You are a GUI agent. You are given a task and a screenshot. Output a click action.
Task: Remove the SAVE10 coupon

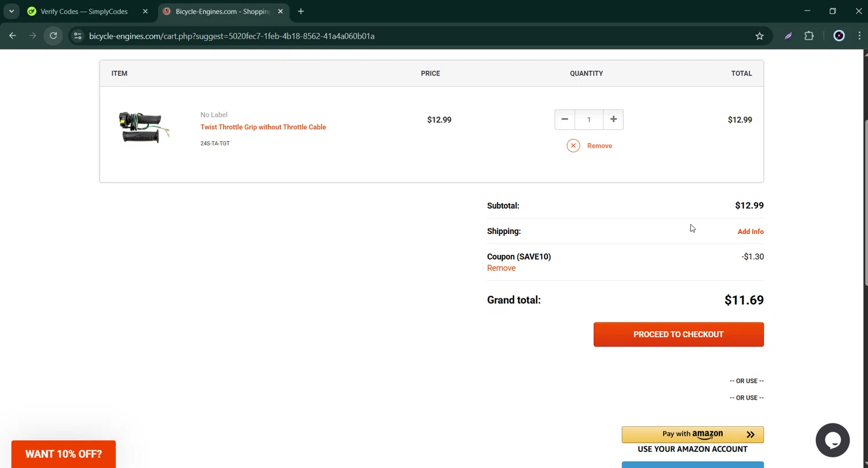(x=501, y=268)
